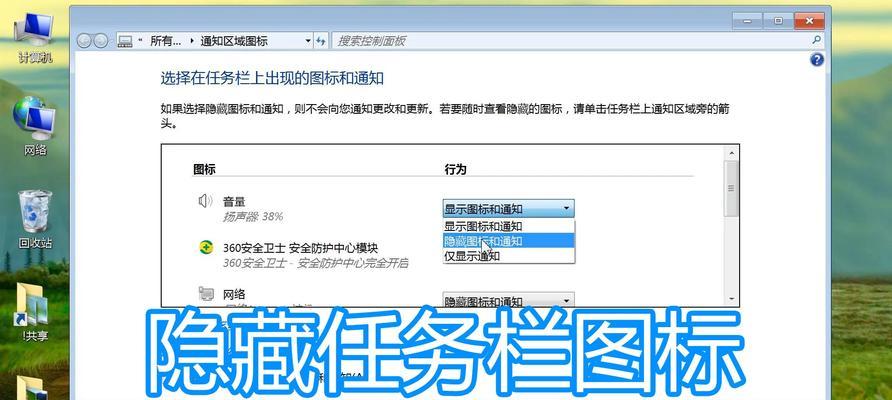This screenshot has width=892, height=400.
Task: Open the 回收站 recycle bin icon
Action: (35, 219)
